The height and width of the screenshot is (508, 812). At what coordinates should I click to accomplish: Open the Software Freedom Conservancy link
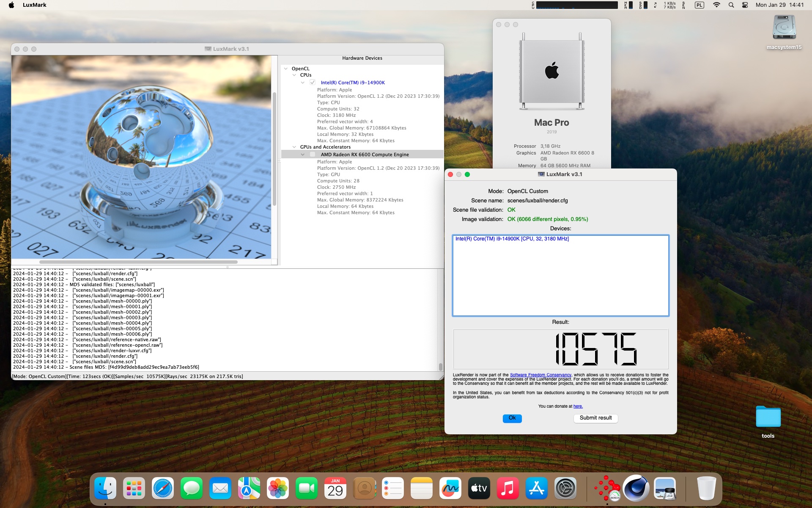click(x=540, y=375)
